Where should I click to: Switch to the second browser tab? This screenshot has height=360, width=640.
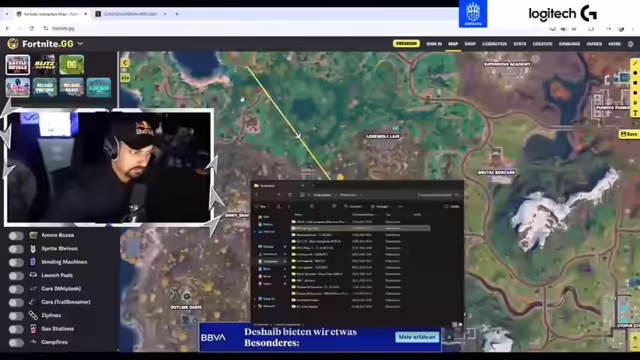tap(131, 14)
